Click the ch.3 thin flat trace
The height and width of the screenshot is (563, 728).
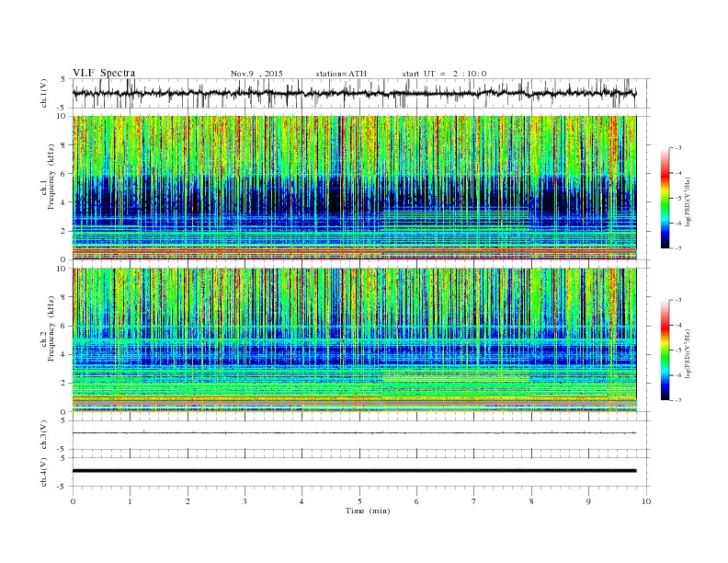pyautogui.click(x=355, y=433)
